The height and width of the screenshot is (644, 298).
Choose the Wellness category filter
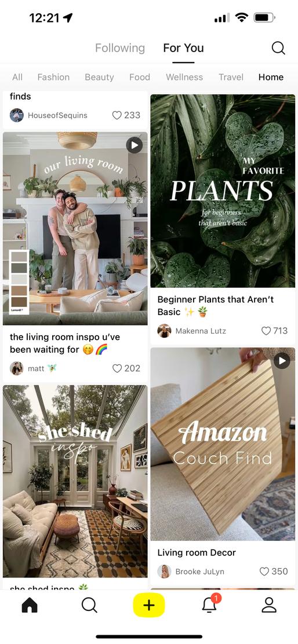184,77
